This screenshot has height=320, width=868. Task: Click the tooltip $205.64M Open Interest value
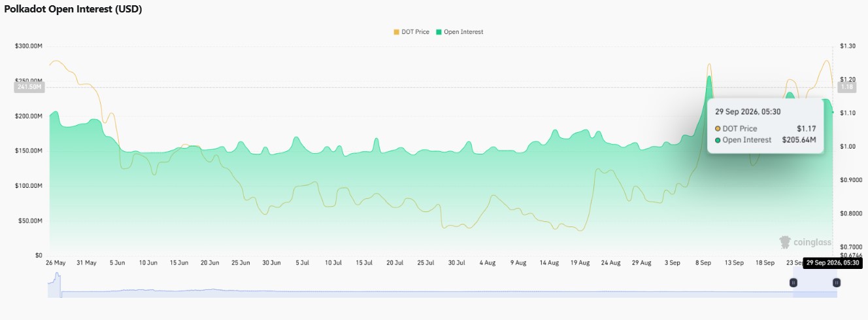coord(799,140)
